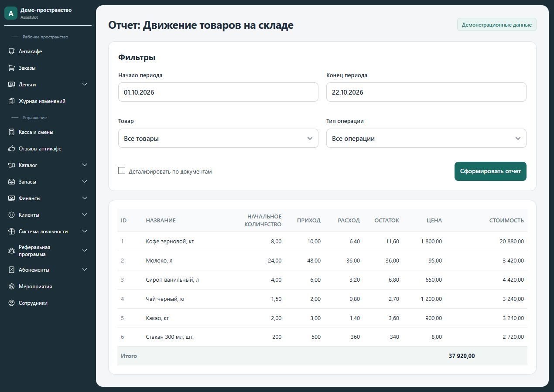Click the Сотрудники user circle icon

(12, 303)
